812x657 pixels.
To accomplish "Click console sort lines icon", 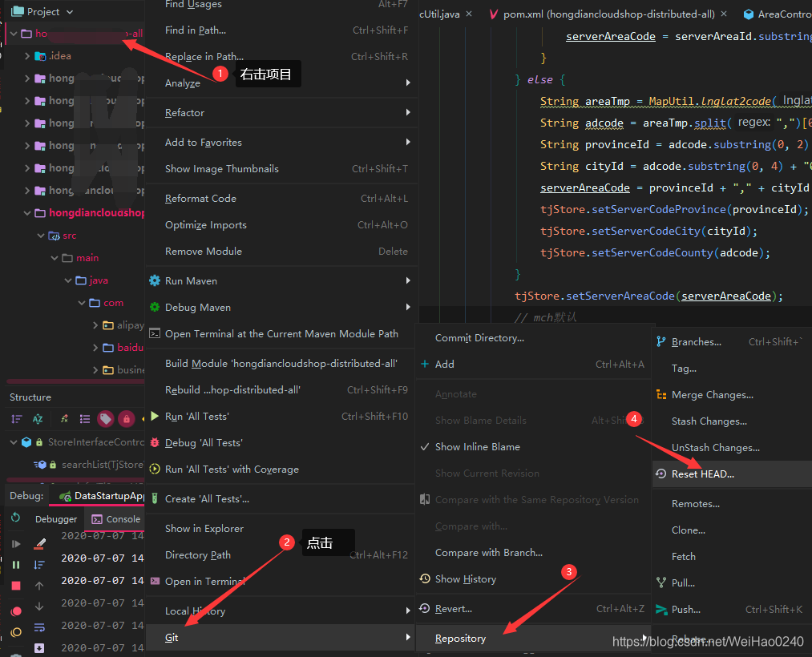I will [39, 565].
